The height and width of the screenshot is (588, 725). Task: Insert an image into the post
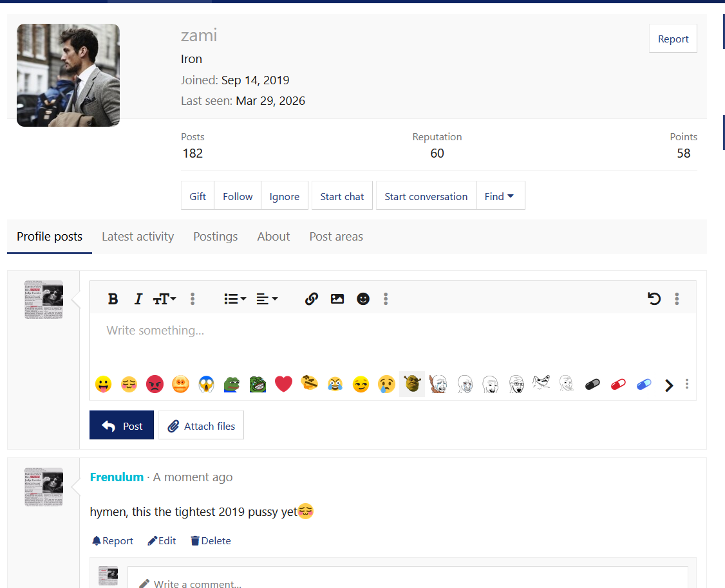[337, 299]
